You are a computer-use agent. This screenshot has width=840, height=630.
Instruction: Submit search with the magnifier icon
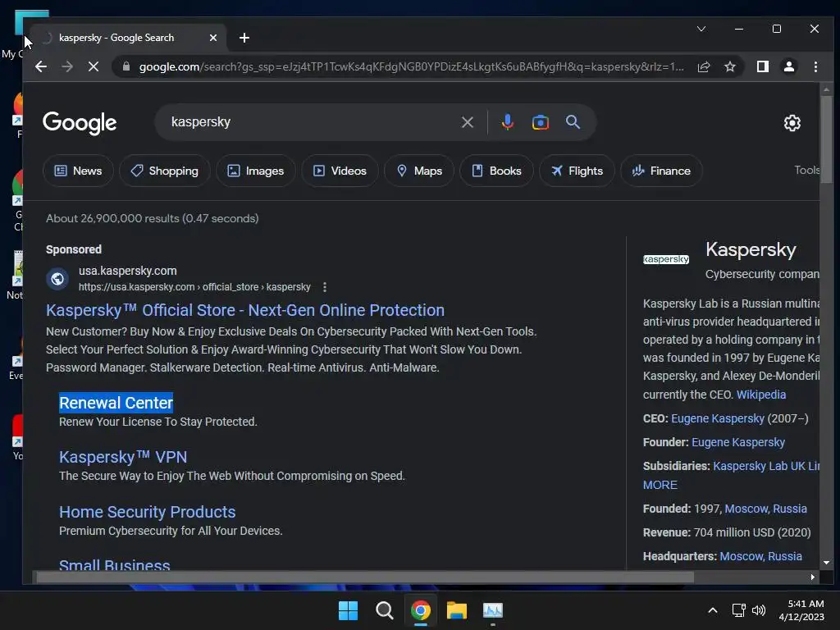573,122
